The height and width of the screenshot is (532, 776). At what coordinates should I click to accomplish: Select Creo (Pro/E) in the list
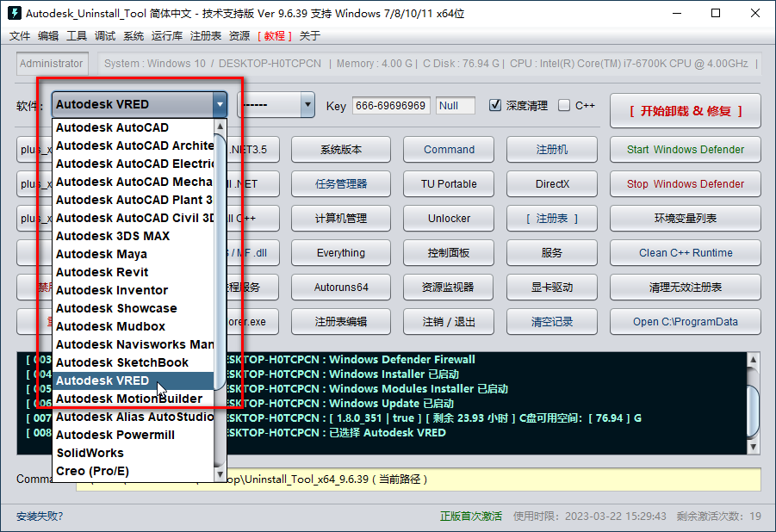click(133, 471)
